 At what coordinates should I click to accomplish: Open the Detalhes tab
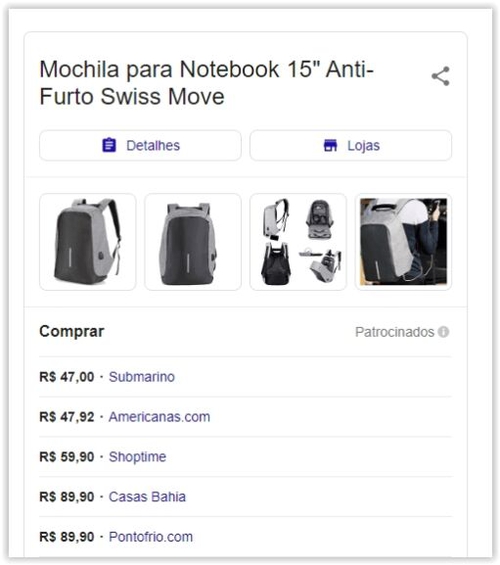pos(140,145)
